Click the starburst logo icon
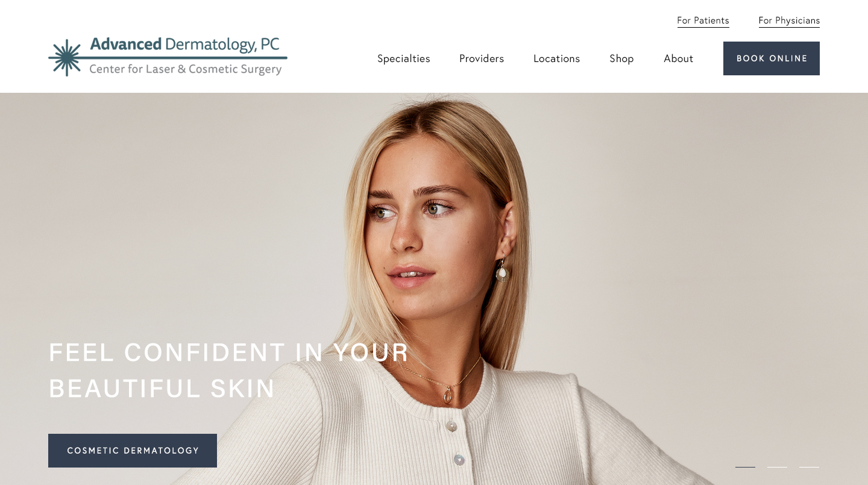The width and height of the screenshot is (868, 485). tap(64, 58)
